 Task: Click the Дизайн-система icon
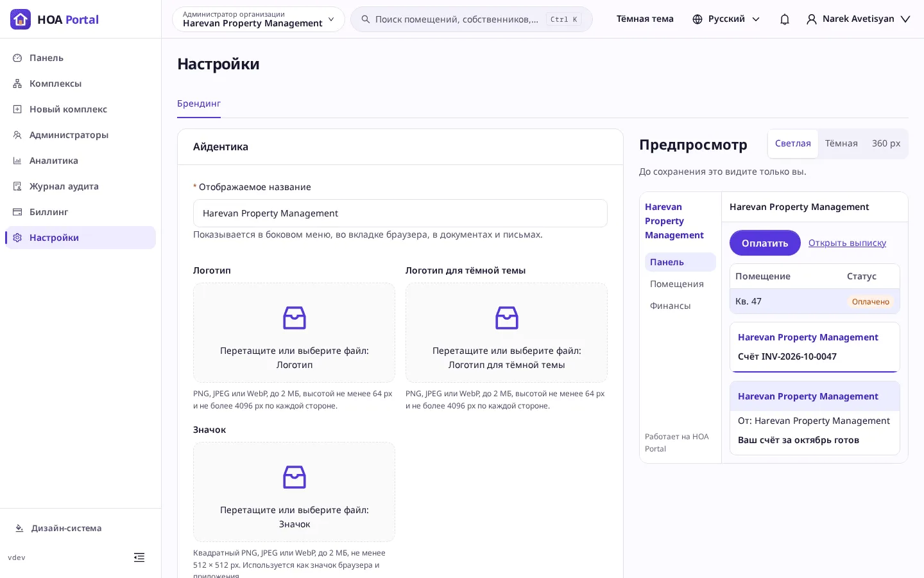pyautogui.click(x=19, y=529)
